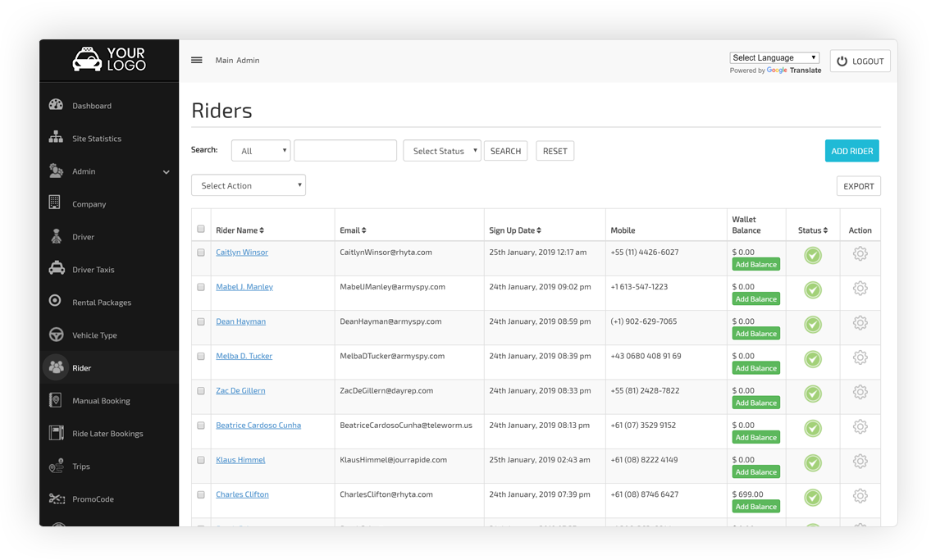The height and width of the screenshot is (560, 931).
Task: Open Dean Hayman's rider profile link
Action: click(240, 321)
